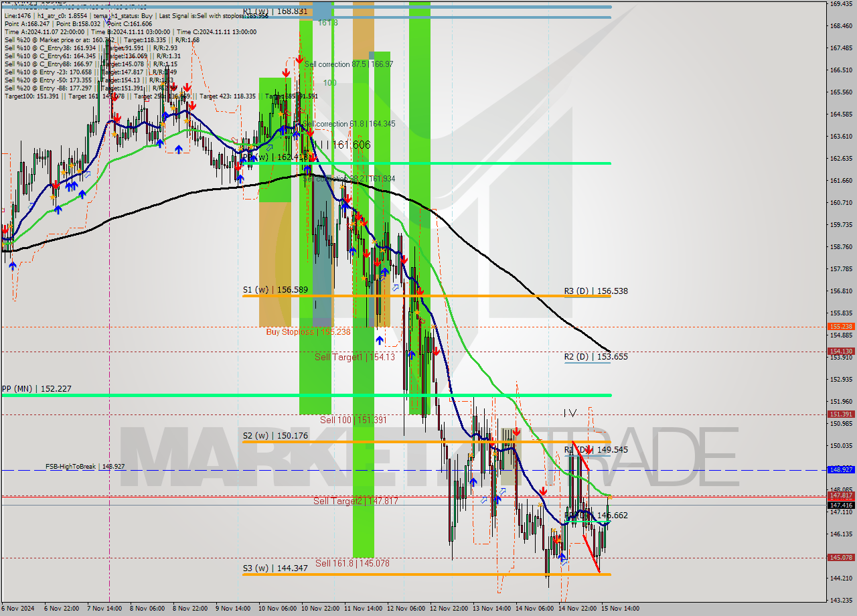Select the S1 (w) | 156.589 level label

click(x=275, y=290)
